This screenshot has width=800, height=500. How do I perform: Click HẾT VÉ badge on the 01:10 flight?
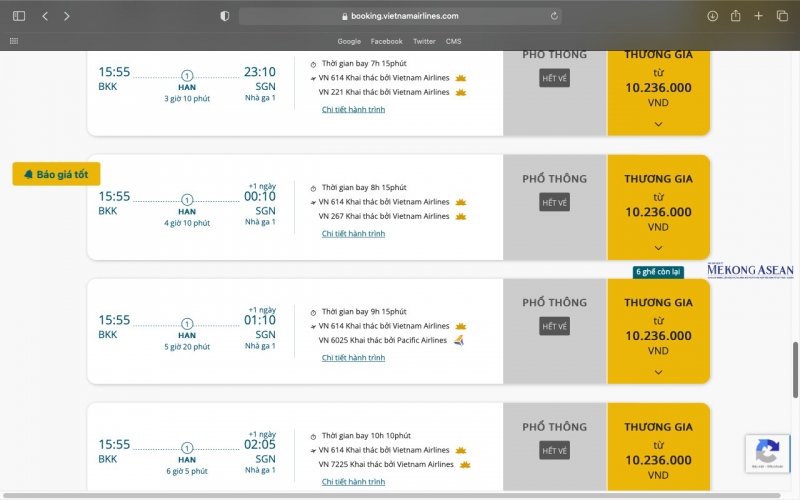[x=554, y=326]
